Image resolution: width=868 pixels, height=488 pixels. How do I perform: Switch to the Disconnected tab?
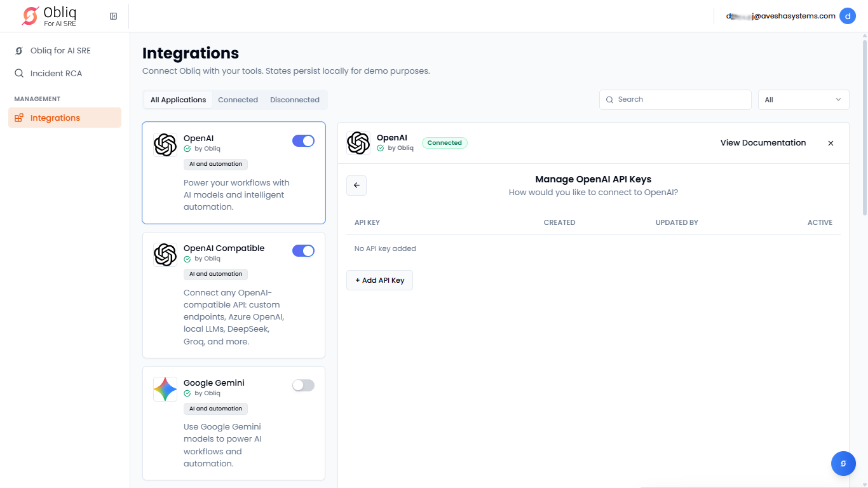tap(294, 100)
